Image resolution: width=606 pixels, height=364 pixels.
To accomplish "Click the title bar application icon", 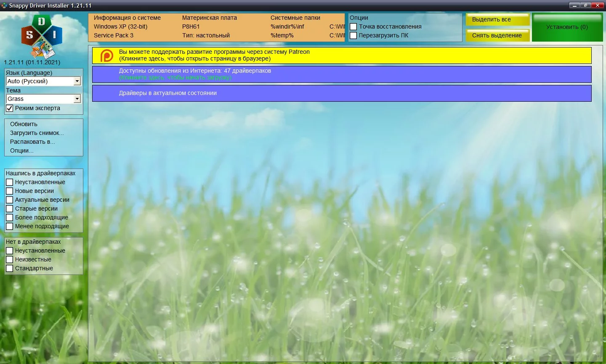I will click(4, 5).
